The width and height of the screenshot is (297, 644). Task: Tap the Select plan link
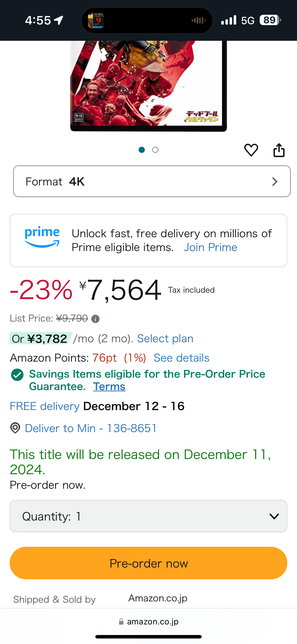(x=165, y=339)
